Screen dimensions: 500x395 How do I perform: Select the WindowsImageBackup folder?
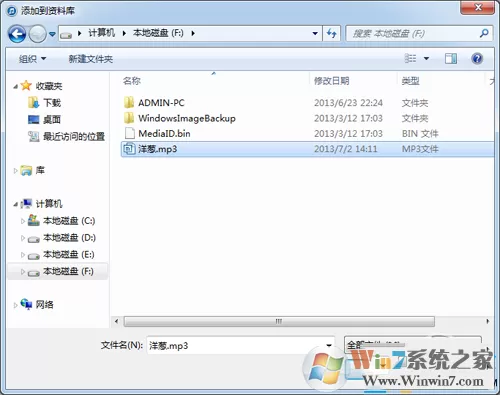pyautogui.click(x=187, y=118)
